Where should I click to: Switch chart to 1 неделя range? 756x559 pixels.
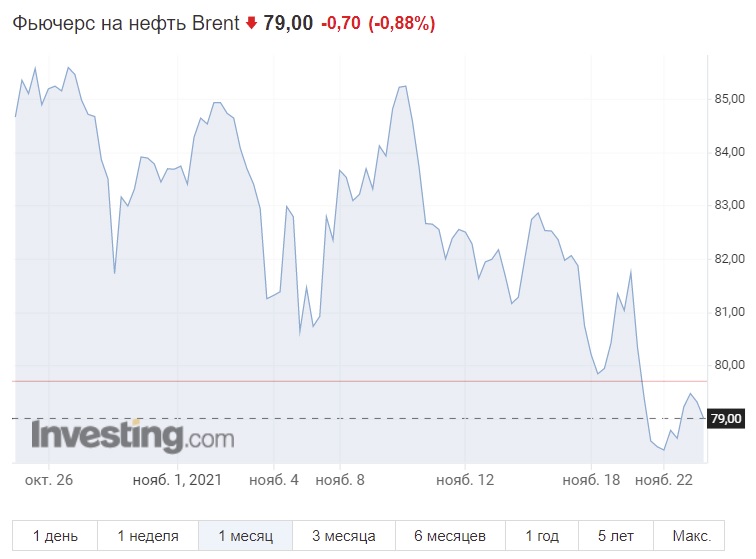[x=148, y=535]
